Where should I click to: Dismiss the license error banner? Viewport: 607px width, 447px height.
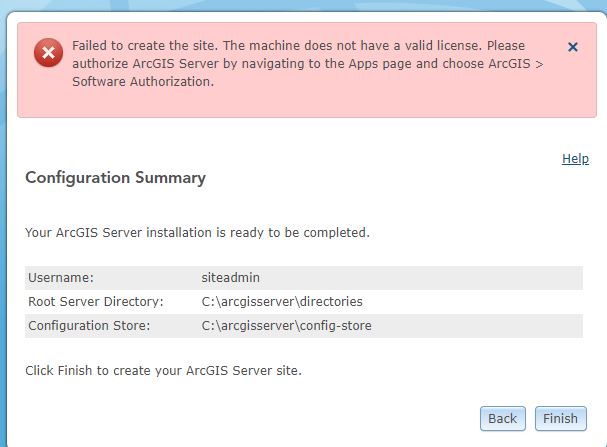573,47
